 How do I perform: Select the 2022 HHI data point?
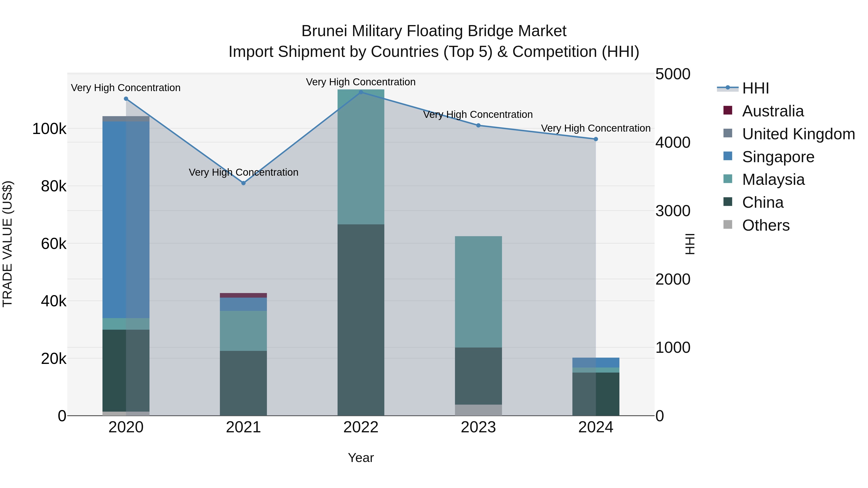tap(361, 92)
